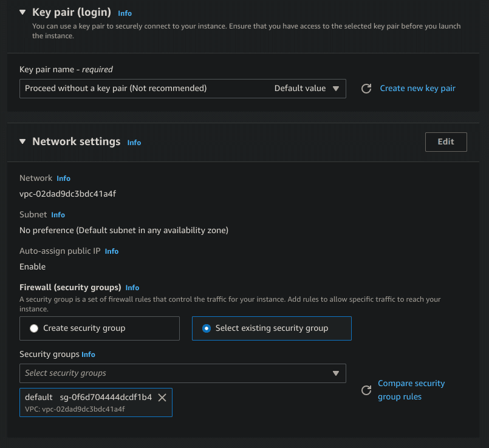Open the Info link beside Subnet

coord(58,214)
